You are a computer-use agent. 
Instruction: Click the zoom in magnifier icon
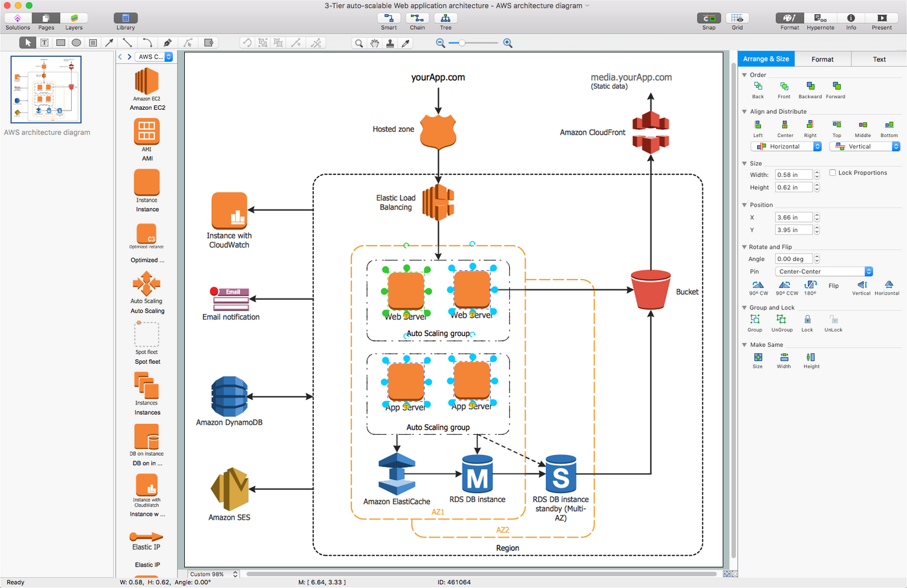coord(508,43)
